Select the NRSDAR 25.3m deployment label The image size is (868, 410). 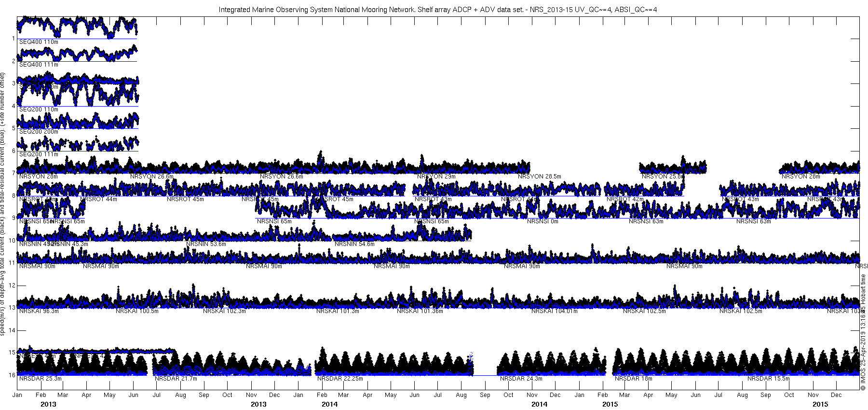tap(40, 379)
